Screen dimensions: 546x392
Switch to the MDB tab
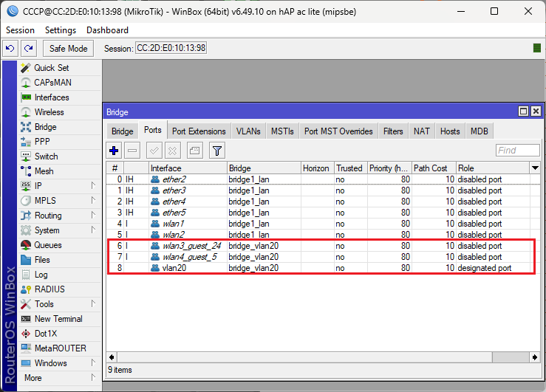480,131
